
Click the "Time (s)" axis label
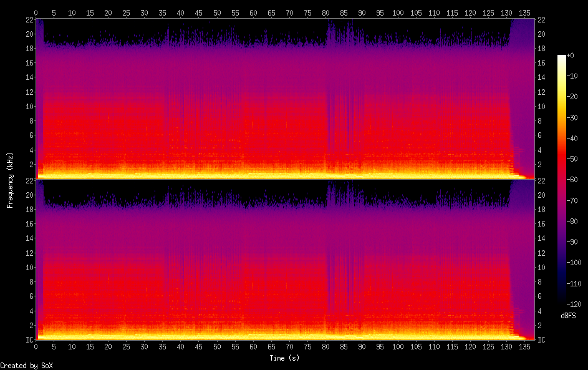(284, 358)
